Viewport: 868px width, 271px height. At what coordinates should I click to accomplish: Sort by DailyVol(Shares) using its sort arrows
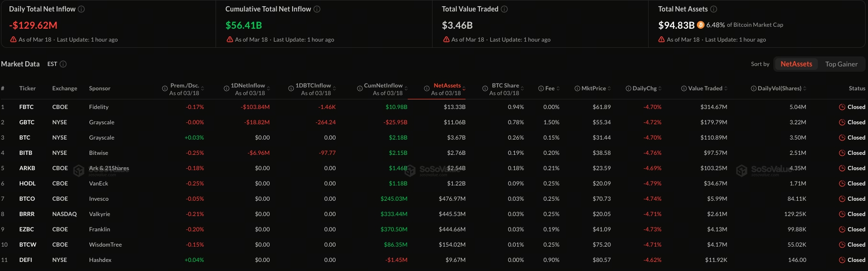click(805, 88)
